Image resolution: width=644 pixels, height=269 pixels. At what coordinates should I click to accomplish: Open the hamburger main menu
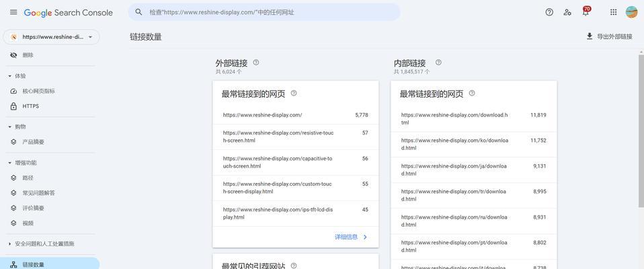click(13, 12)
